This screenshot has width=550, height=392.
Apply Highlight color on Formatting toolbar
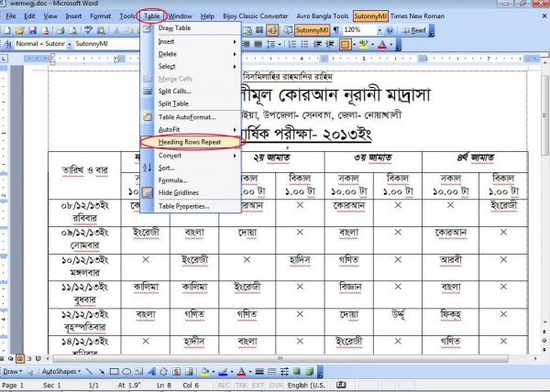point(363,44)
